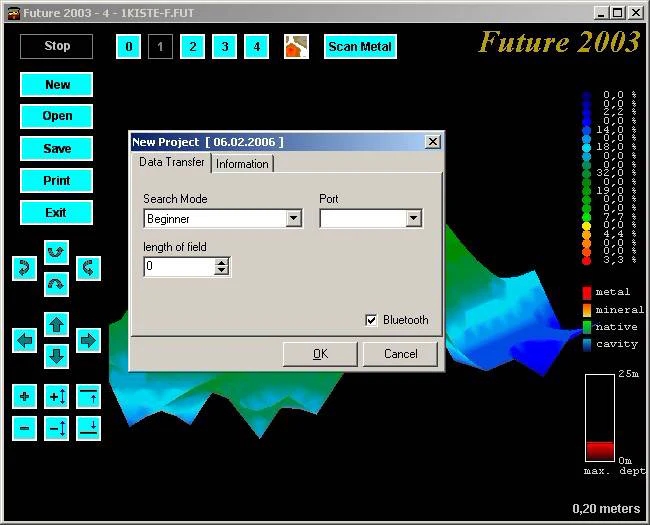Screen dimensions: 650x525
Task: Click the 'Future 2003' logo text
Action: pyautogui.click(x=559, y=42)
